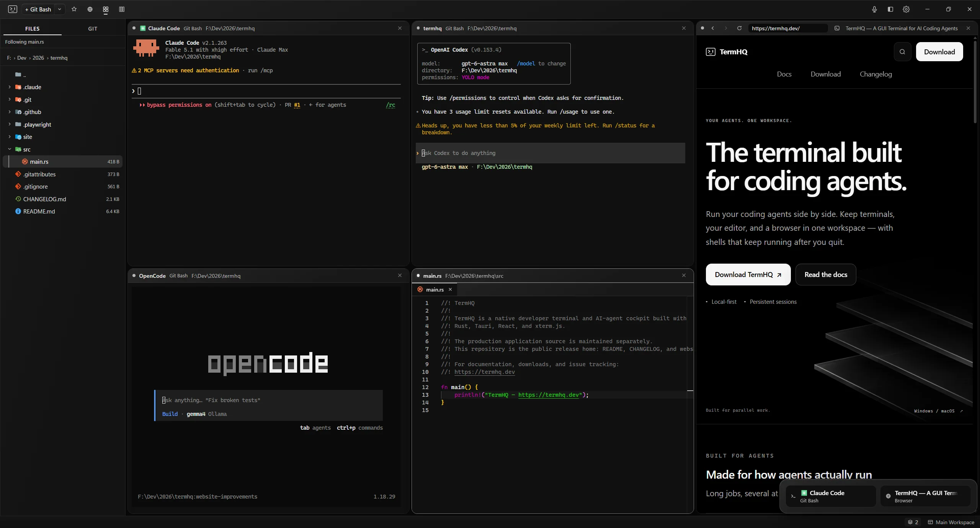The image size is (980, 528).
Task: Open settings with the gear icon
Action: [x=906, y=9]
